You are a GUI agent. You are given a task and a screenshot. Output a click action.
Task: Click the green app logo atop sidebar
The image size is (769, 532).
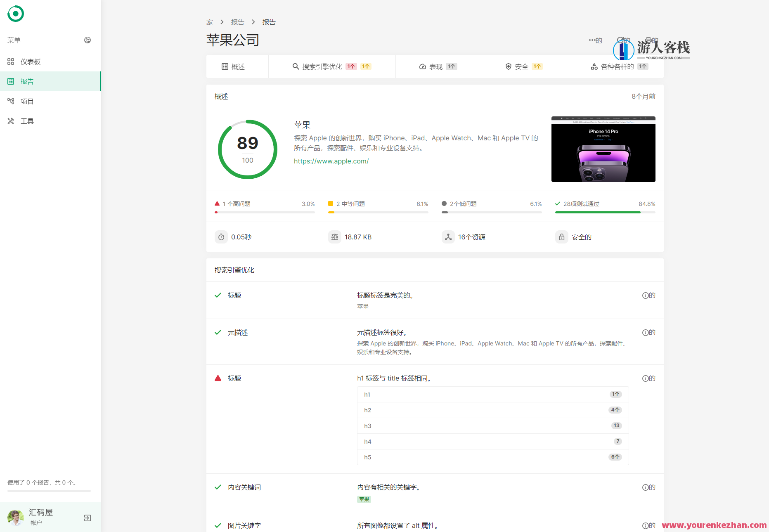point(15,14)
